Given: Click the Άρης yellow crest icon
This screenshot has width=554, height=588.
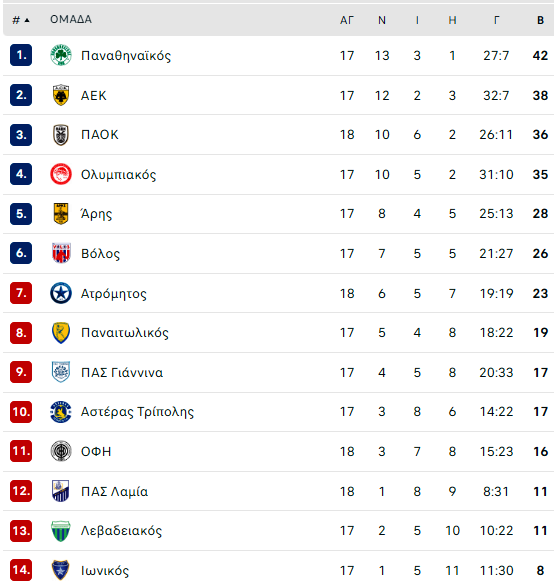Looking at the screenshot, I should pos(61,214).
